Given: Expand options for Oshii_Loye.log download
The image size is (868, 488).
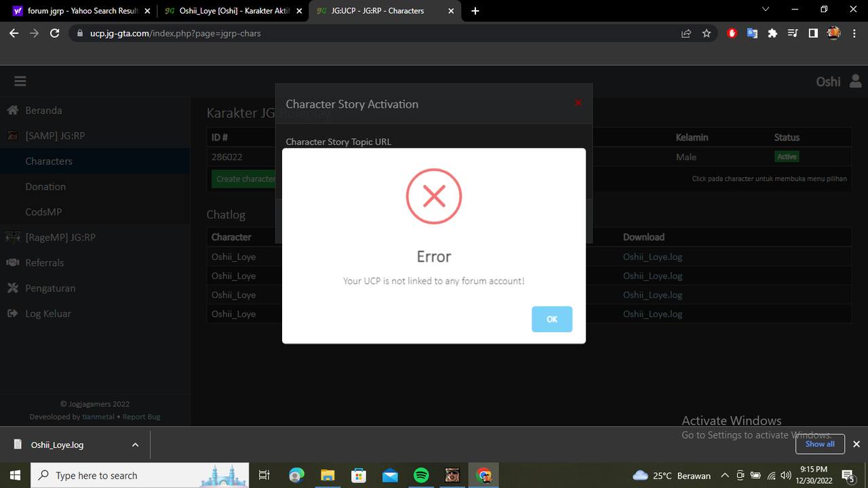Looking at the screenshot, I should [x=135, y=445].
